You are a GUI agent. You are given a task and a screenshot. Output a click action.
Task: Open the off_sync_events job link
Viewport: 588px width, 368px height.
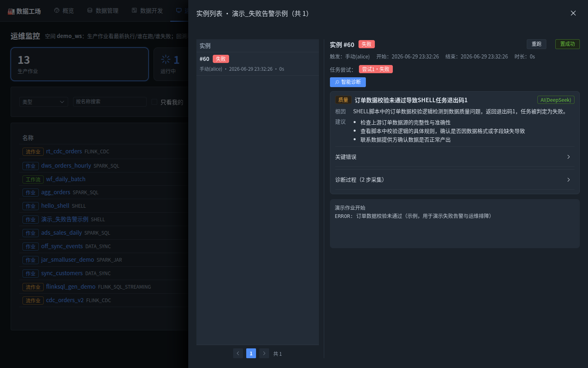[62, 246]
